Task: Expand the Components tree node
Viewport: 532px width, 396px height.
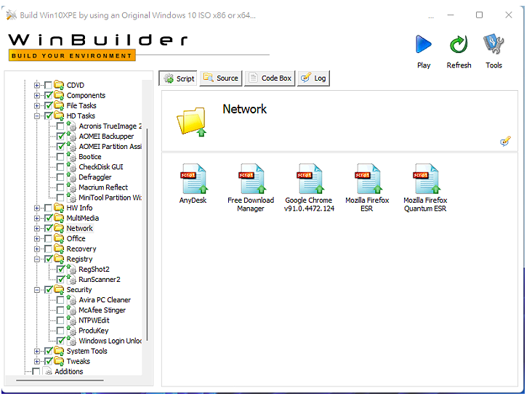Action: [x=36, y=95]
